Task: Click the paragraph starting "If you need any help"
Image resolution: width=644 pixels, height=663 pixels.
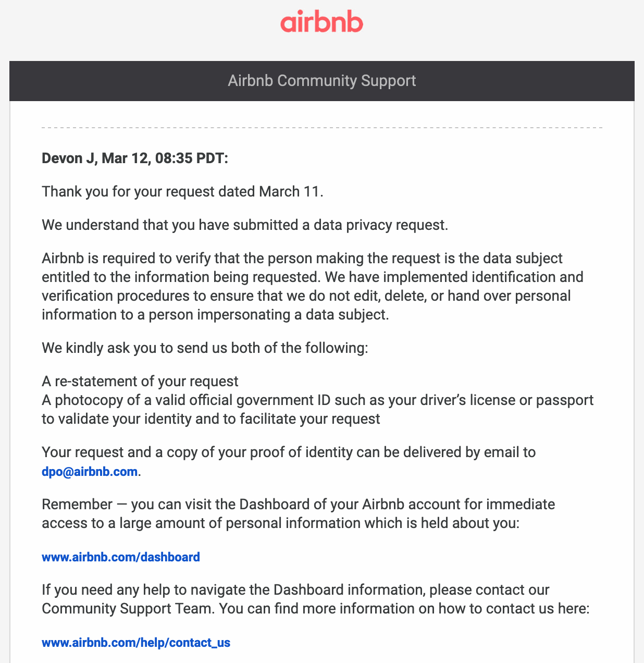Action: 315,599
